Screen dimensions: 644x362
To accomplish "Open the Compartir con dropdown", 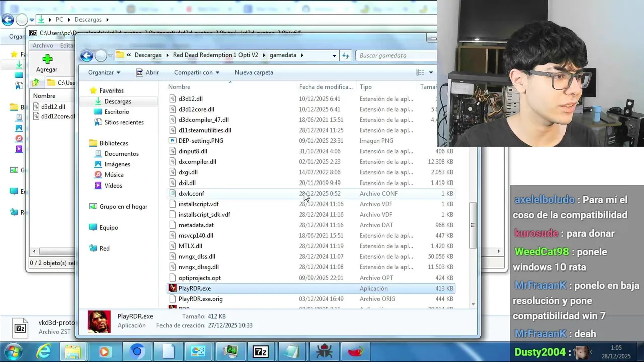I will coord(197,72).
